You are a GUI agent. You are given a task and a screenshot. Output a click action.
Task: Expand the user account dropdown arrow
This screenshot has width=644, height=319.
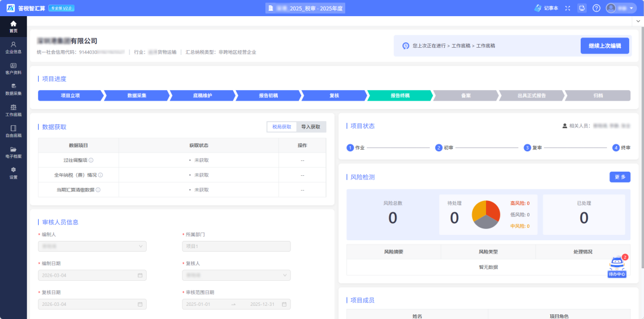(x=631, y=8)
